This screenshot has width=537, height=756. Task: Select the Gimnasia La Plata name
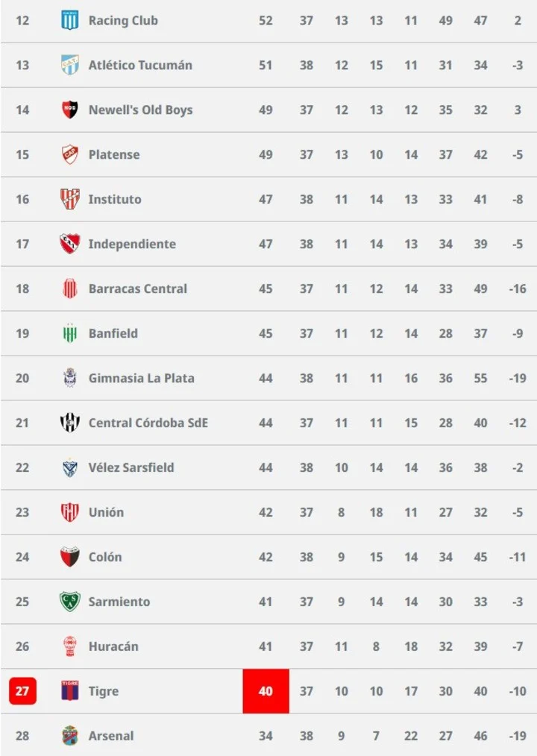tap(141, 378)
